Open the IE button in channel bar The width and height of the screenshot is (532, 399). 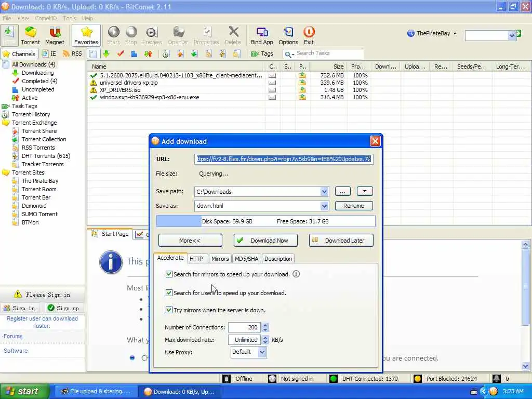pos(49,54)
